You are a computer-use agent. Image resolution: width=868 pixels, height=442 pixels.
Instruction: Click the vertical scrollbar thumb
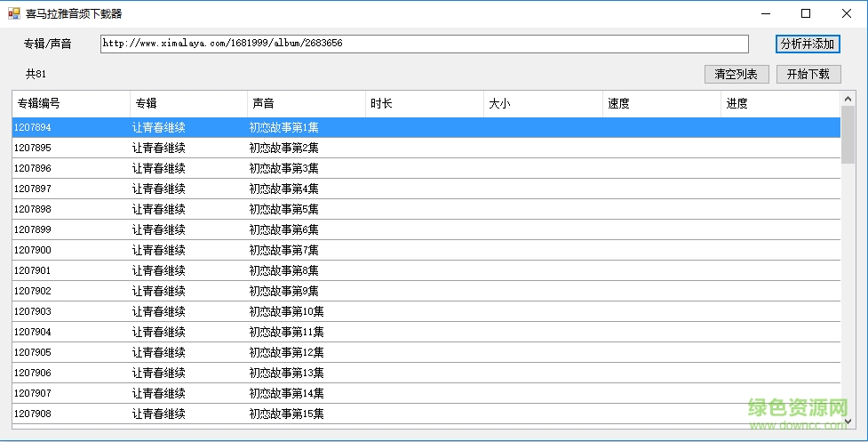(848, 134)
